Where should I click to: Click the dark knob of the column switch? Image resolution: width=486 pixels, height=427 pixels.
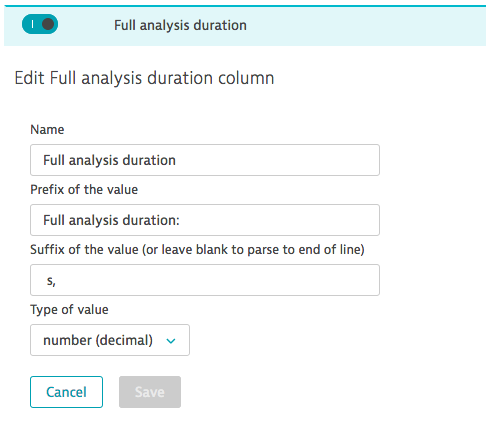click(x=48, y=24)
